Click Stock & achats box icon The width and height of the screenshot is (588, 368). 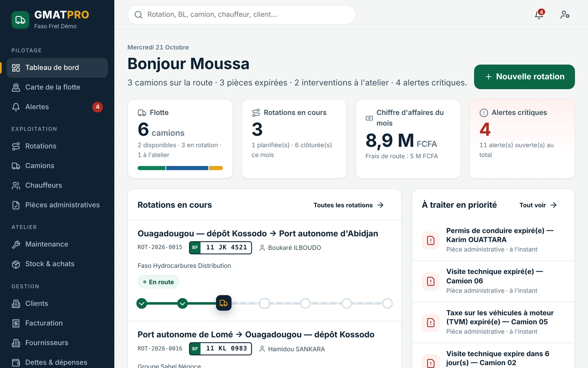click(x=16, y=264)
